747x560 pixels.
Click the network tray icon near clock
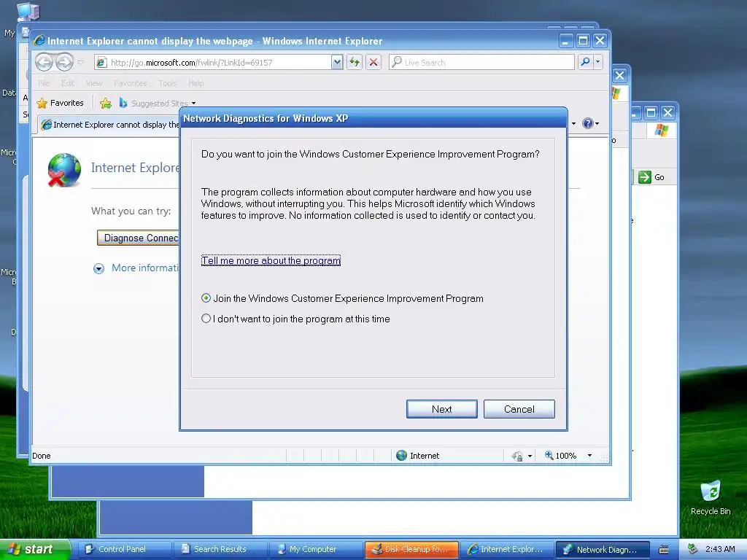[x=693, y=549]
